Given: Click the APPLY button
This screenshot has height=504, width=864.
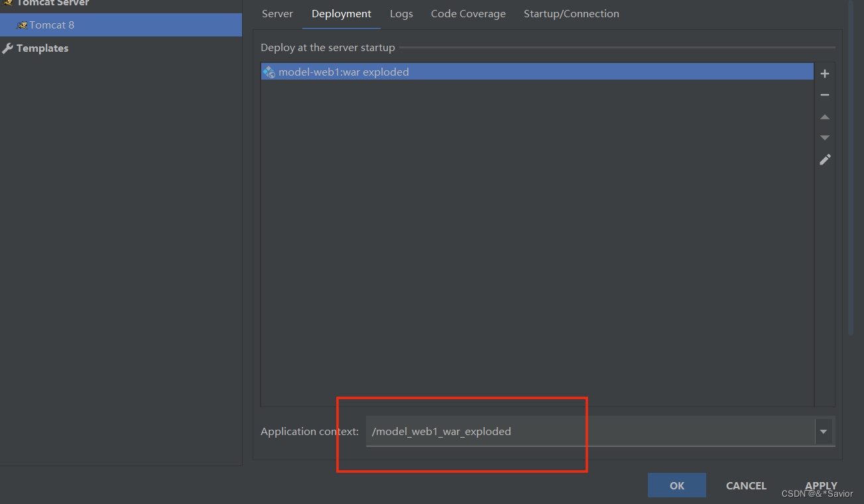Looking at the screenshot, I should pyautogui.click(x=821, y=485).
